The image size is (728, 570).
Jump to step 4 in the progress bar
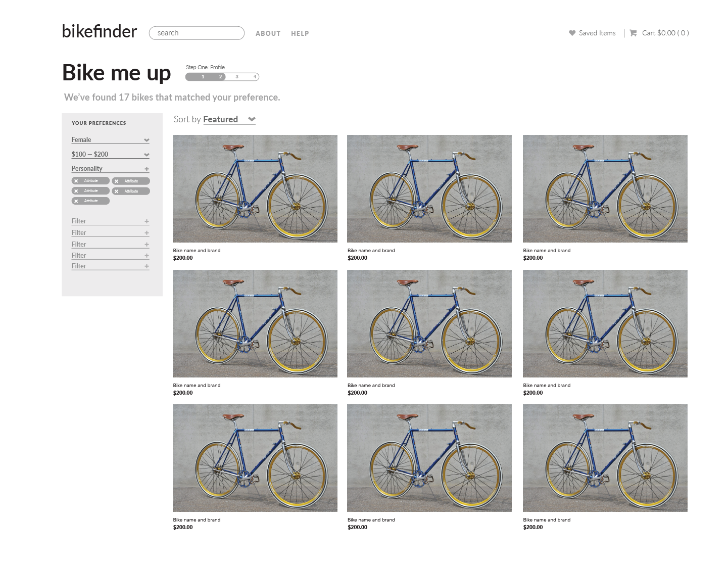[x=255, y=77]
